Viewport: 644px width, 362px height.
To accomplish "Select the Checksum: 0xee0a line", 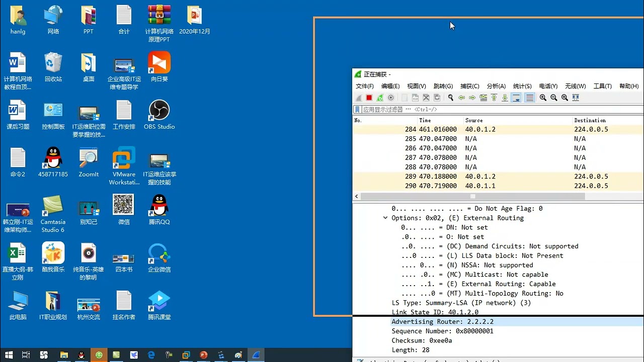I will coord(422,341).
